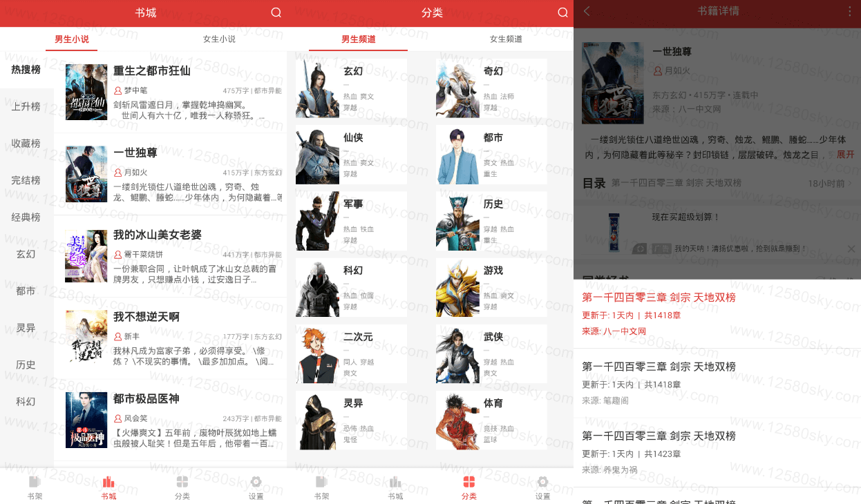The width and height of the screenshot is (861, 504).
Task: Open 设置 gear in the 分类 screen's bottom bar
Action: pos(543,487)
